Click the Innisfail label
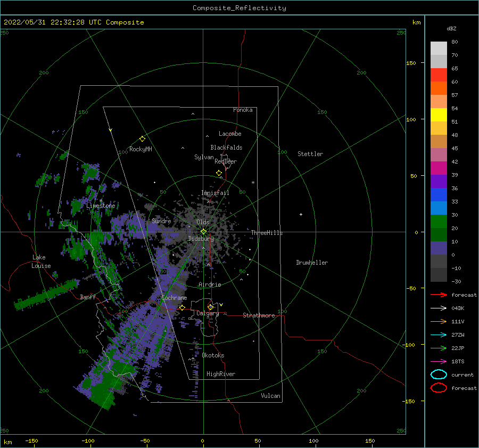Screen dimensions: 479x448 click(x=215, y=193)
